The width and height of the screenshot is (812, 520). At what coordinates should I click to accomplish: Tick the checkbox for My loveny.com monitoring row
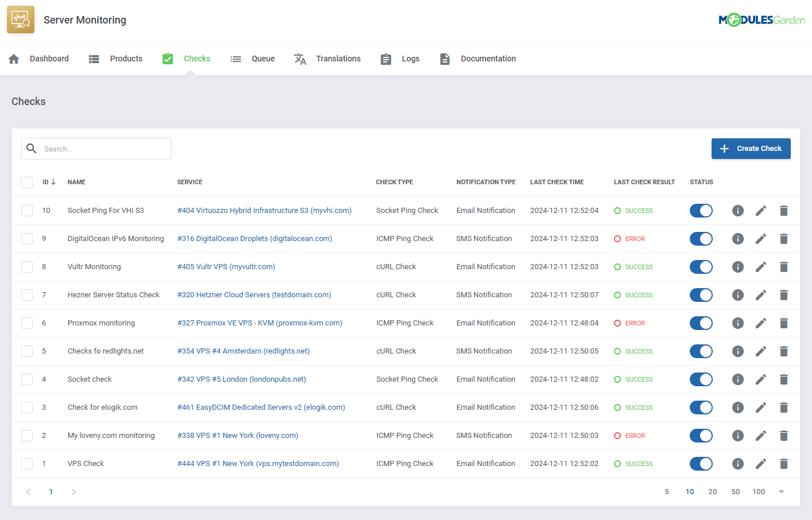(26, 435)
